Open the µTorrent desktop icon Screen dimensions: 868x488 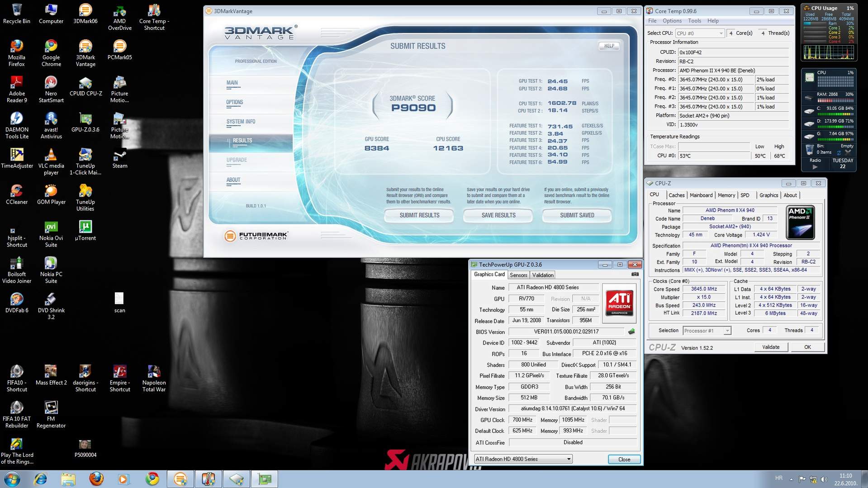coord(85,230)
